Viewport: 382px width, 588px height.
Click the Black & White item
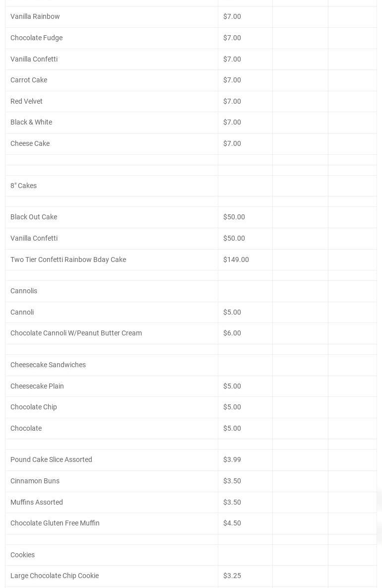click(x=31, y=122)
